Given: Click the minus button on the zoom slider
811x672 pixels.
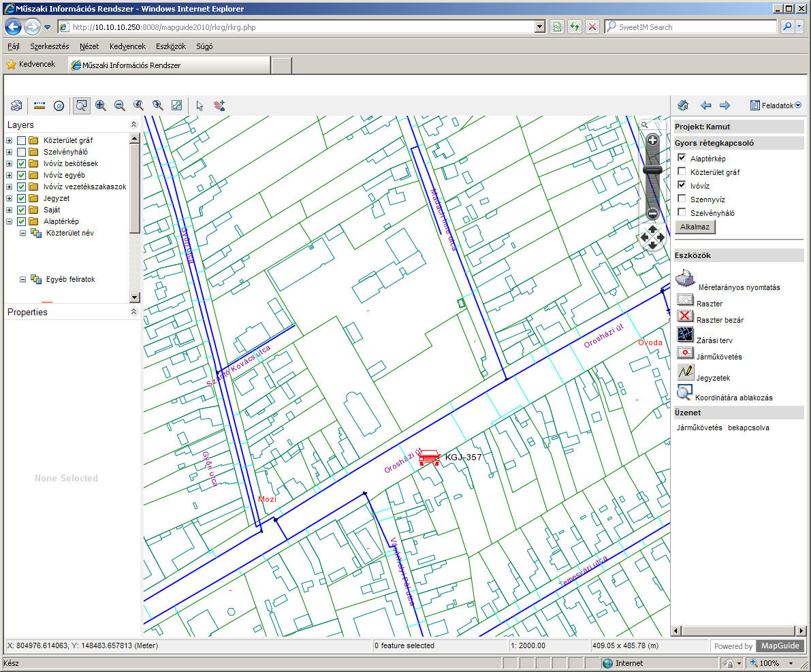Looking at the screenshot, I should (653, 213).
